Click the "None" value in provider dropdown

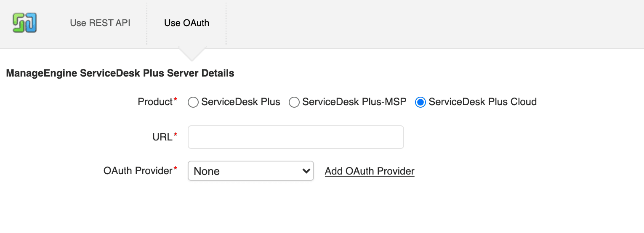[207, 172]
